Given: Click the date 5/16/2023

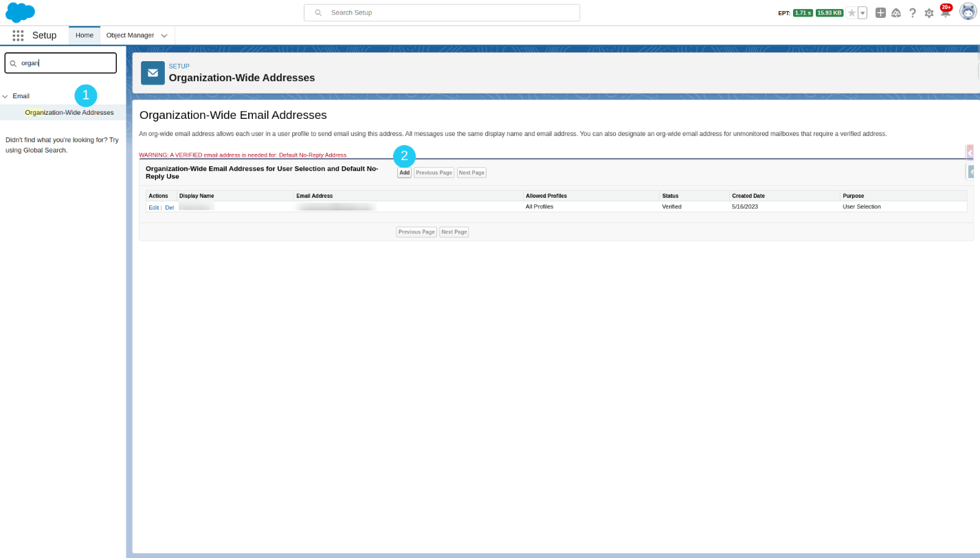Looking at the screenshot, I should point(745,206).
